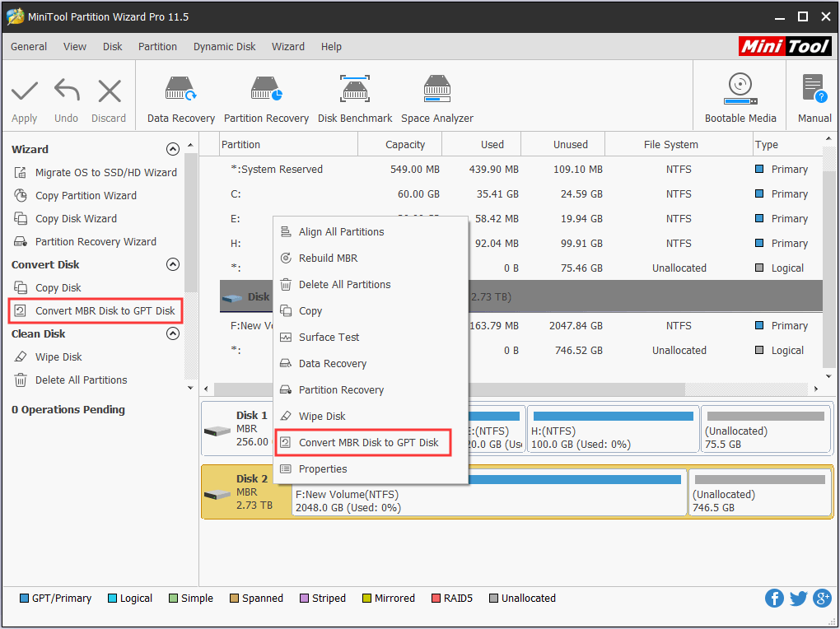Select the C: partition row
The image size is (840, 629).
pyautogui.click(x=520, y=194)
